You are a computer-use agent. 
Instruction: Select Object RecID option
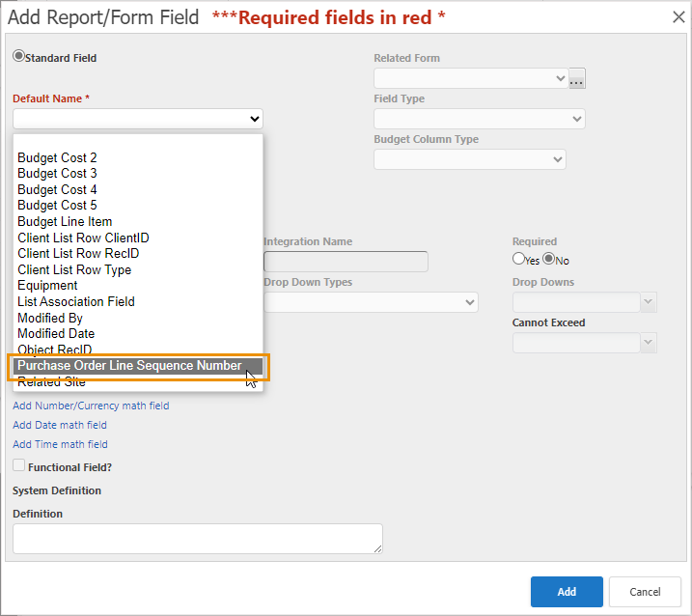click(138, 350)
